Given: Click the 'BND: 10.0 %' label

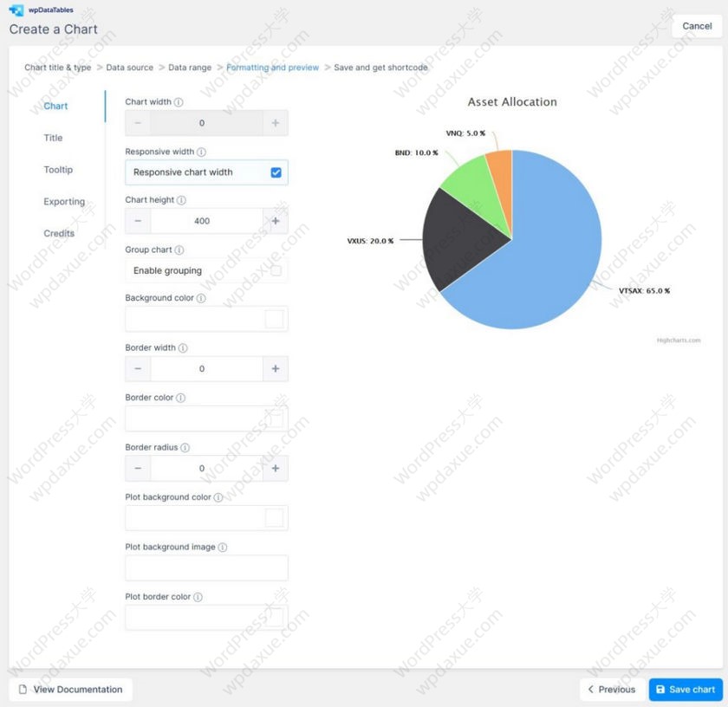Looking at the screenshot, I should click(x=416, y=152).
